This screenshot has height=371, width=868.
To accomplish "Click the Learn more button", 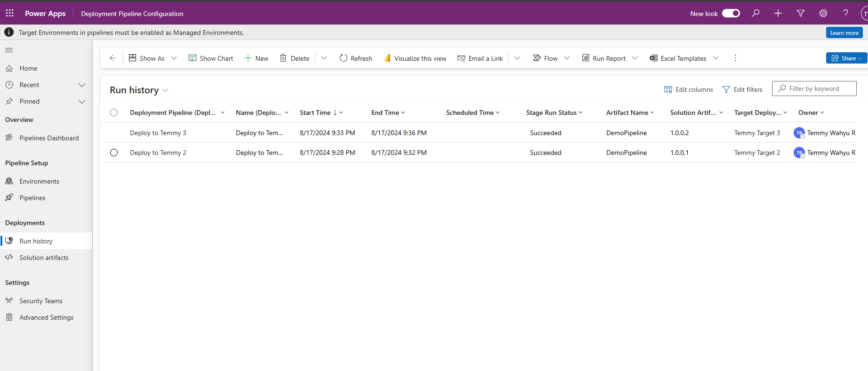I will click(x=844, y=32).
